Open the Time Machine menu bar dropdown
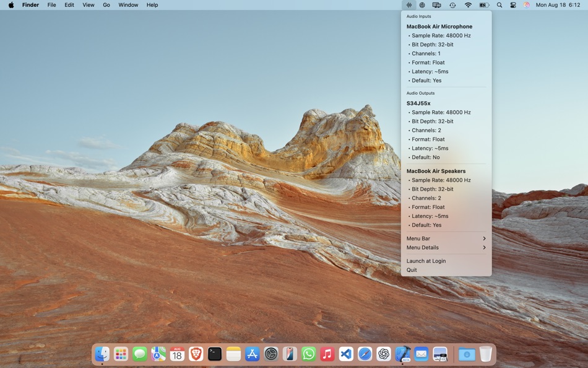Image resolution: width=588 pixels, height=368 pixels. 452,4
